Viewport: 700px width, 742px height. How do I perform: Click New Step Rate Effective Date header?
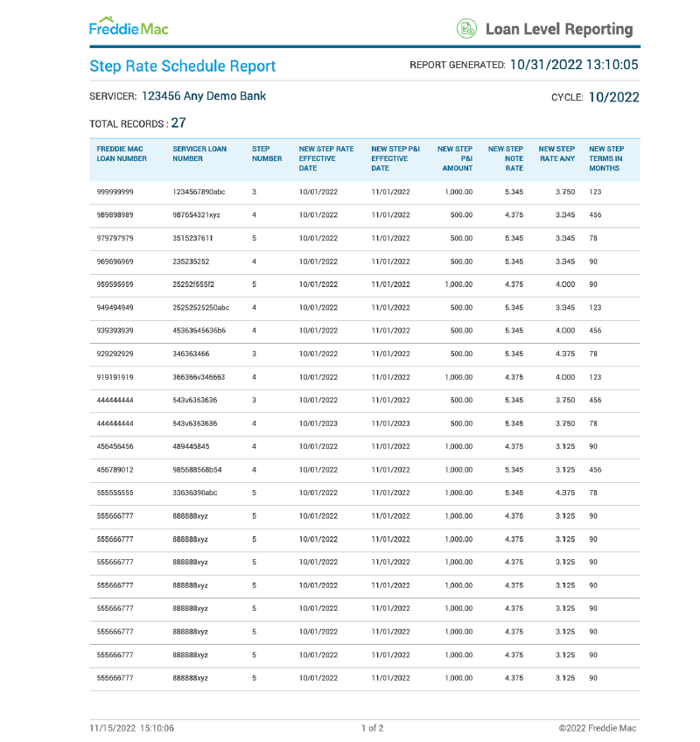pyautogui.click(x=325, y=158)
